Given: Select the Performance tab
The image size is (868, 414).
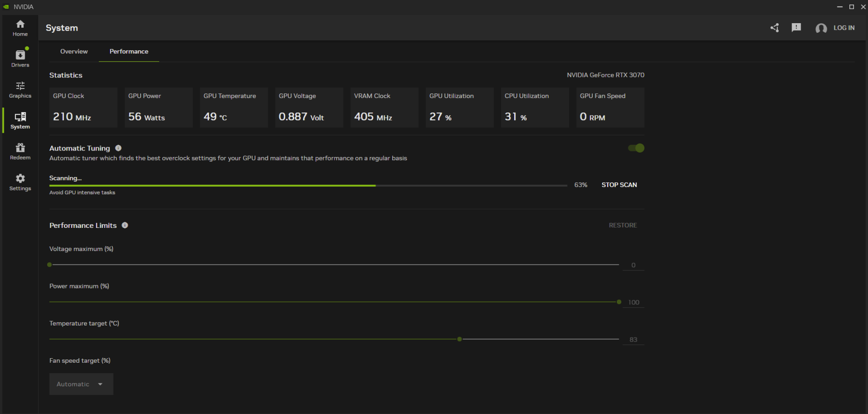Looking at the screenshot, I should (x=129, y=51).
